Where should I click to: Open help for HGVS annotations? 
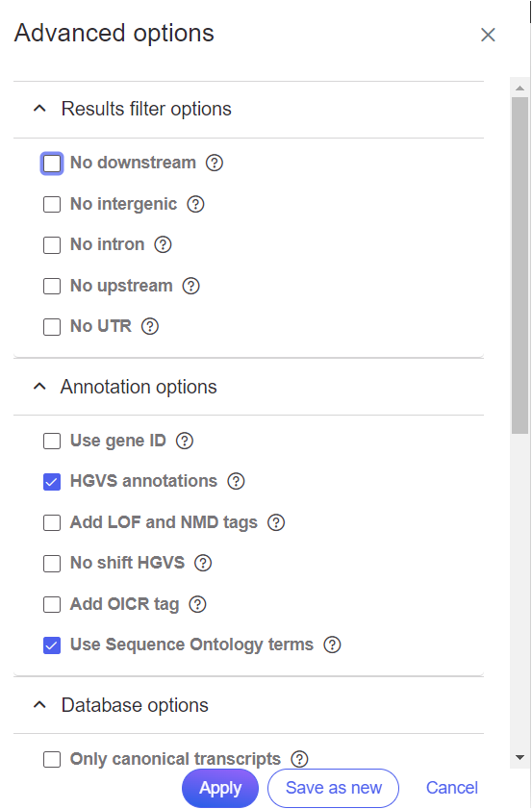[x=237, y=481]
